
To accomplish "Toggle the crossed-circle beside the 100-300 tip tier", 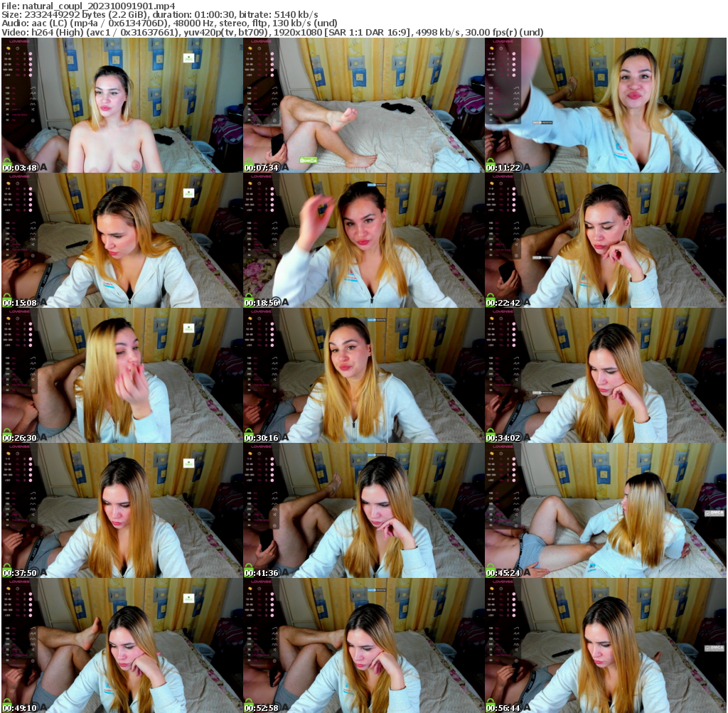I will [31, 69].
